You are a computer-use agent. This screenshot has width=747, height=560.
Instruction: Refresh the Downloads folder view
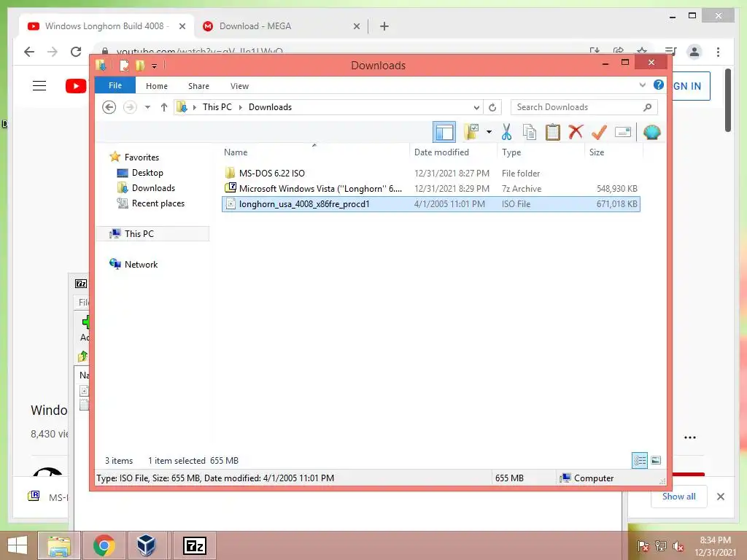coord(492,107)
